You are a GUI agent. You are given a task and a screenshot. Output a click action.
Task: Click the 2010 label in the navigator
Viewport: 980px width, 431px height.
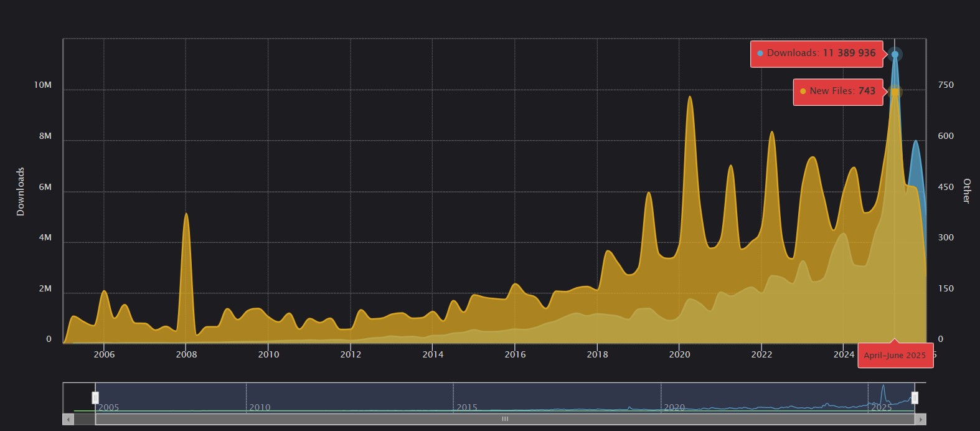coord(260,407)
